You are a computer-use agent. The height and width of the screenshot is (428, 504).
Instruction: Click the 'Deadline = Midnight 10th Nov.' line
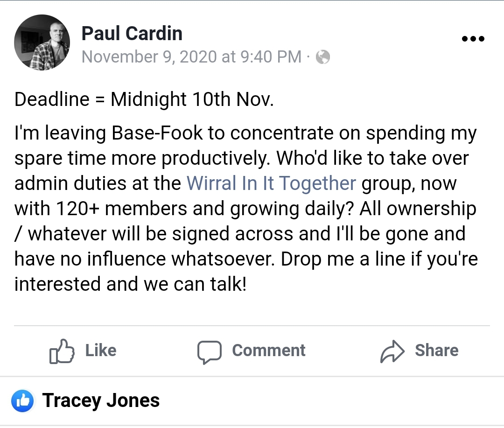[144, 99]
